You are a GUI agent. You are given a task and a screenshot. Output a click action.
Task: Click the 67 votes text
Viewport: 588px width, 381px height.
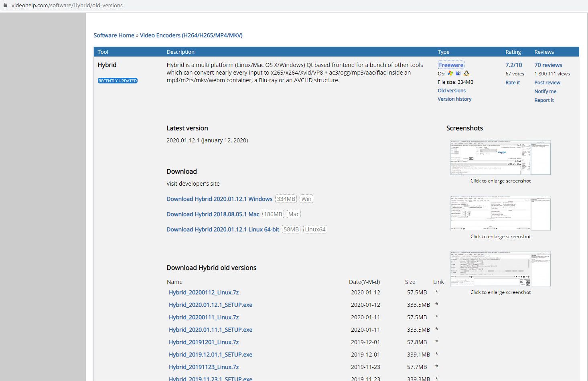(515, 74)
